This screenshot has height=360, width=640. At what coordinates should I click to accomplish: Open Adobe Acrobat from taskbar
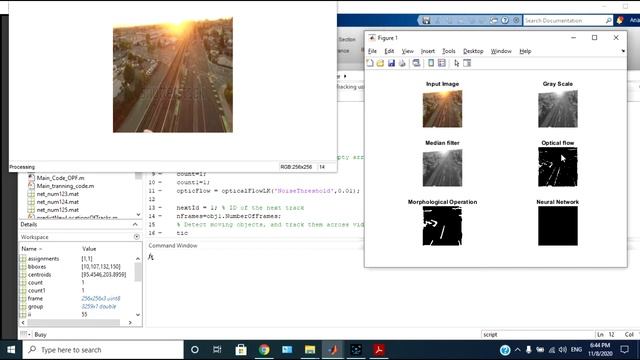(x=379, y=350)
